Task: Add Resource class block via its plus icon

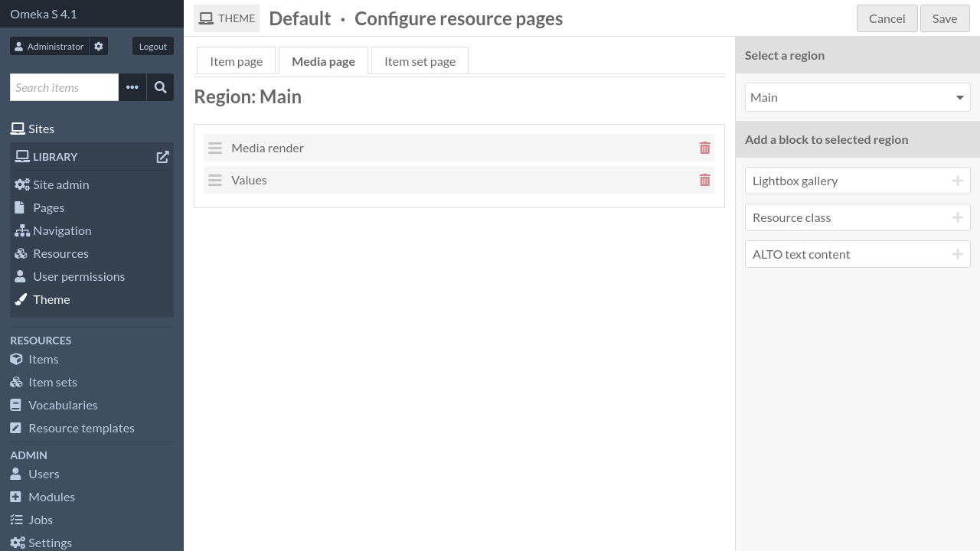Action: click(x=958, y=217)
